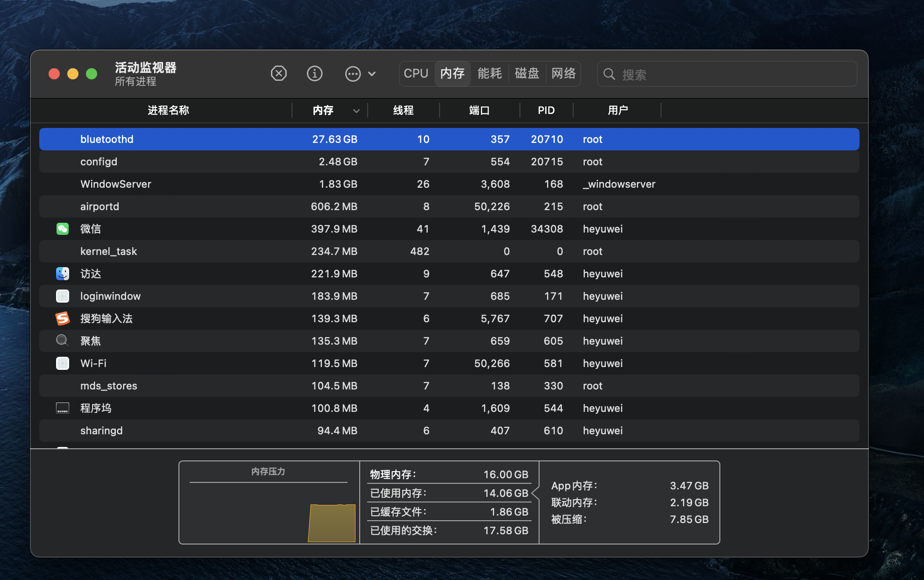
Task: Open the 网络 tab
Action: (563, 73)
